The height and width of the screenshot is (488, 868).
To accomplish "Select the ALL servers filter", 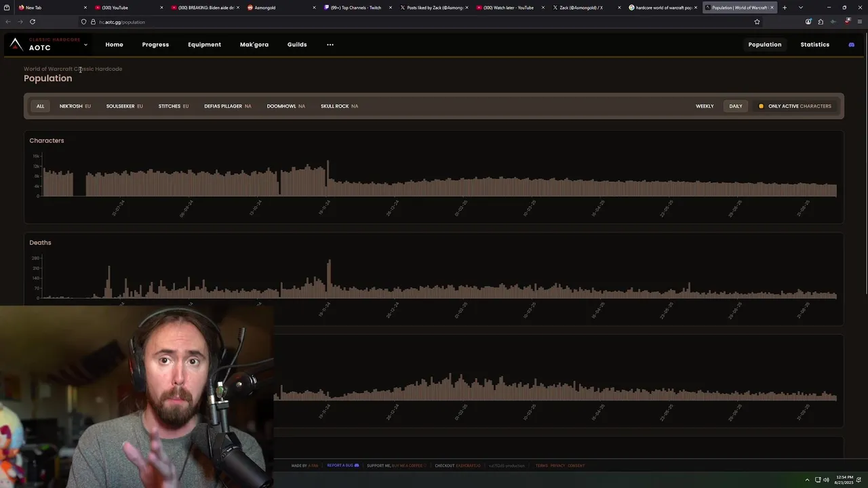I will pyautogui.click(x=41, y=106).
